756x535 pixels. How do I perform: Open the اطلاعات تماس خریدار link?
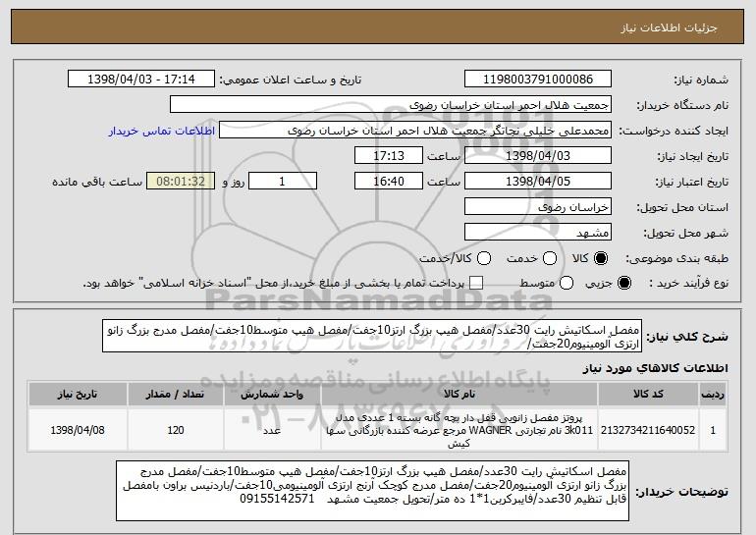[162, 131]
